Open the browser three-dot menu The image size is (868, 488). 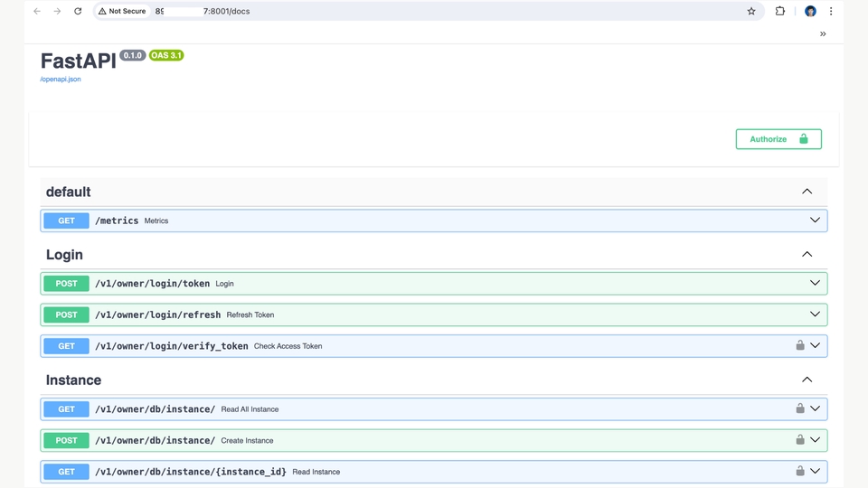coord(831,11)
